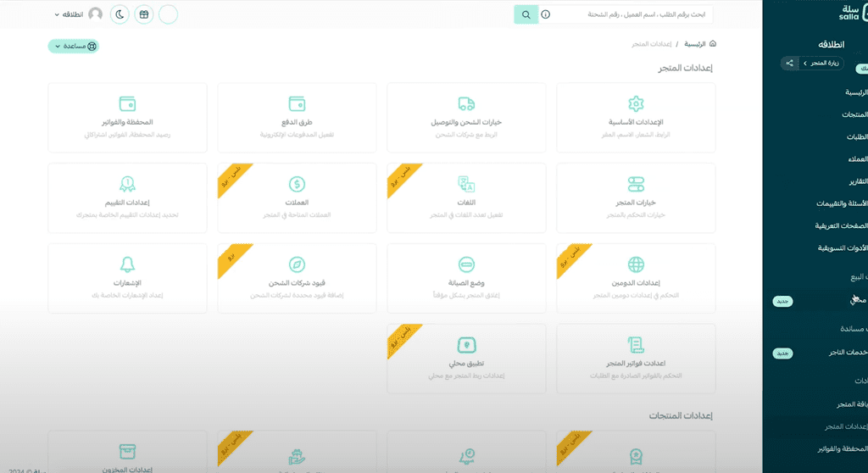
Task: Select الرئيسية in the sidebar
Action: coord(856,92)
